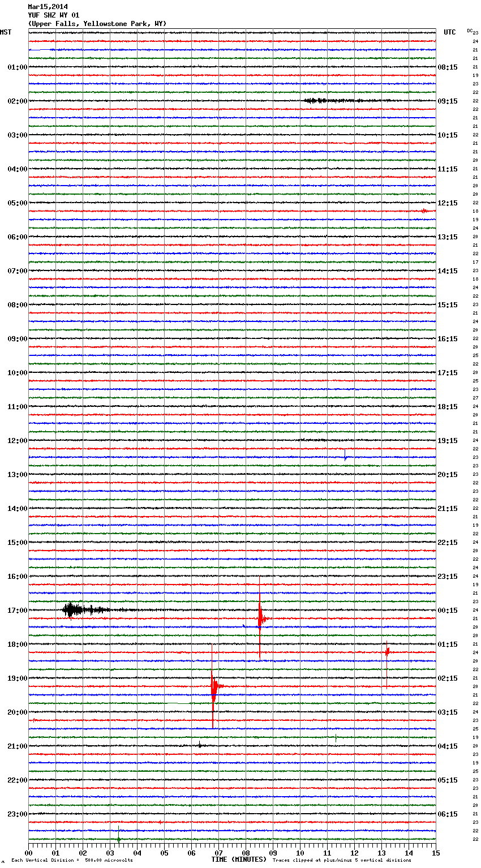Select the 02:00 MST row label

[18, 101]
